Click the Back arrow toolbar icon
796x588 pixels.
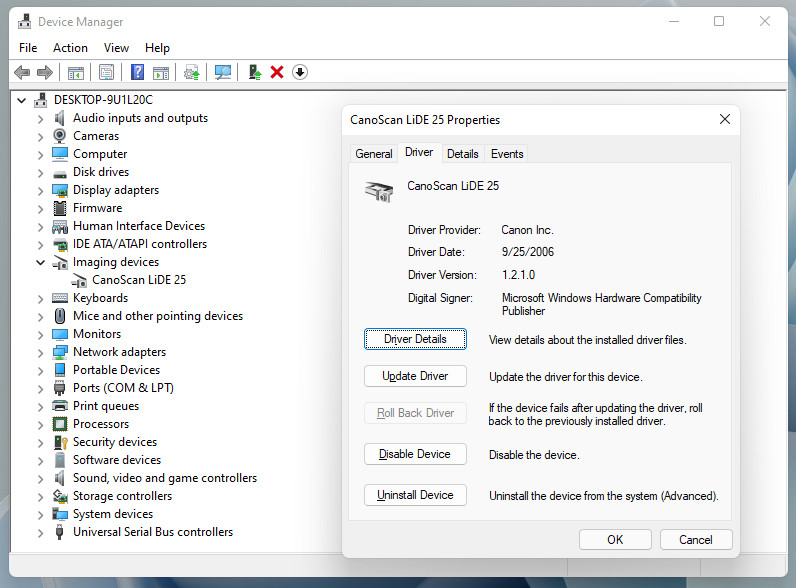tap(22, 73)
